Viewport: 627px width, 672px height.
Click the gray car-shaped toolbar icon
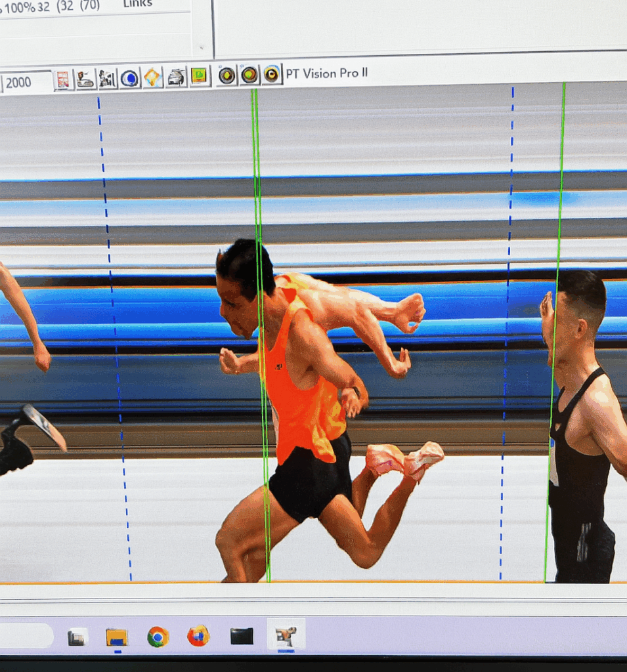click(x=176, y=77)
